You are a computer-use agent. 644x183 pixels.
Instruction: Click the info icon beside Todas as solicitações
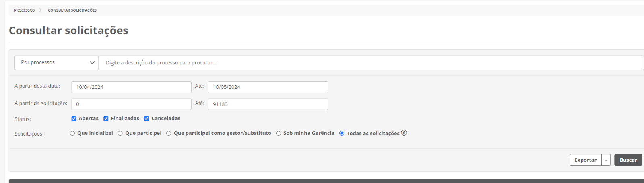404,133
